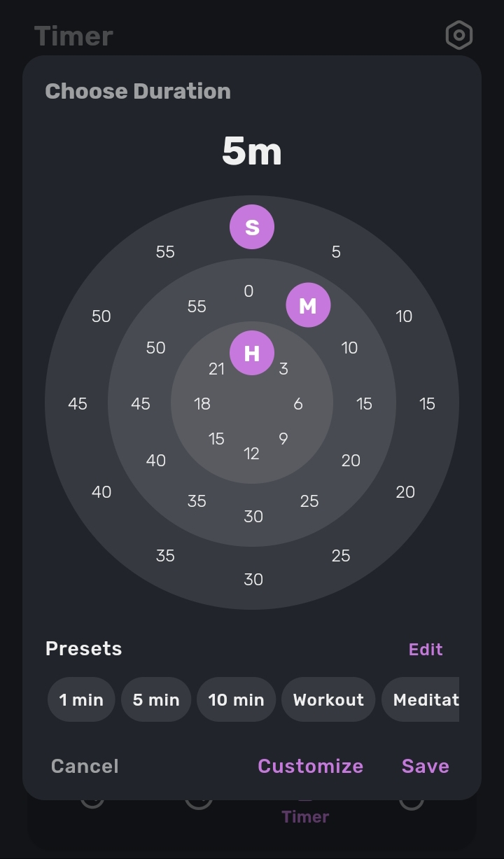This screenshot has height=859, width=504.
Task: Choose the 5 min preset chip
Action: coord(156,699)
